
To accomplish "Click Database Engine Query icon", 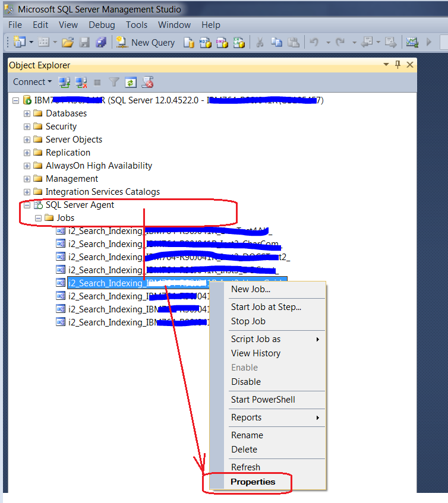I will coord(189,42).
